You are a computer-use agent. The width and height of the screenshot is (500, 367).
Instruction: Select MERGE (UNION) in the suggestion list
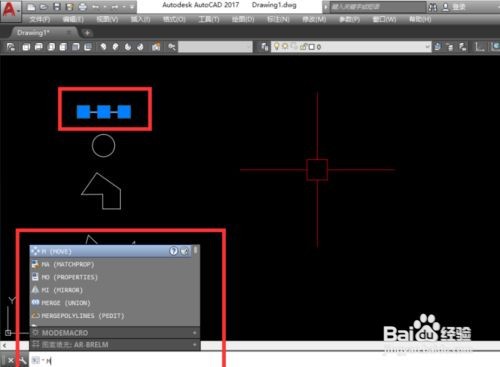(x=111, y=303)
